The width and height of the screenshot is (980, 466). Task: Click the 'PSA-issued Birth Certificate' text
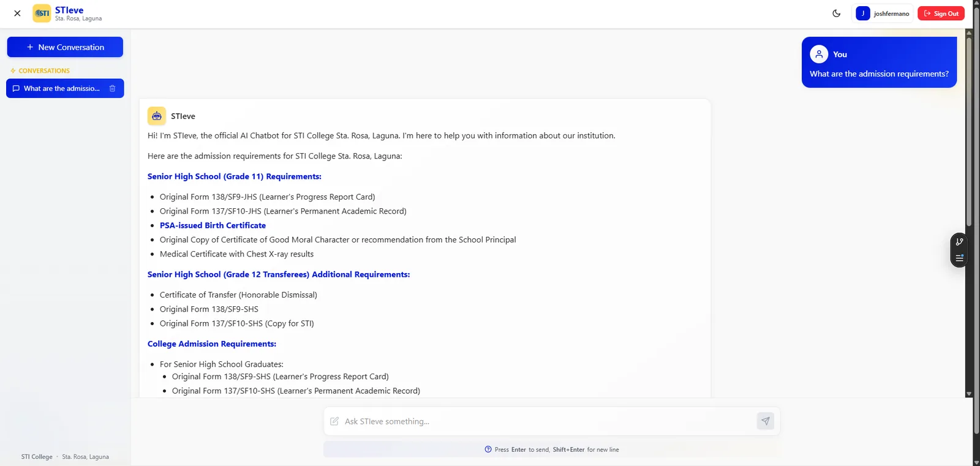tap(213, 225)
